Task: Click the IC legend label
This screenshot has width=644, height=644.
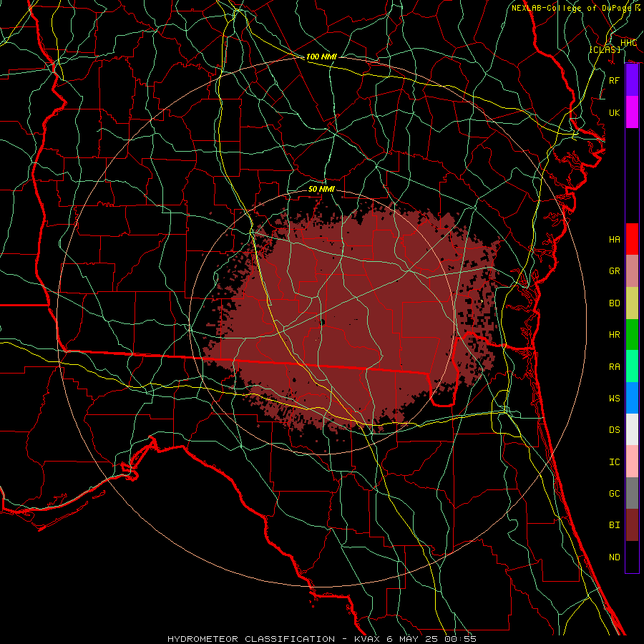Action: coord(615,462)
